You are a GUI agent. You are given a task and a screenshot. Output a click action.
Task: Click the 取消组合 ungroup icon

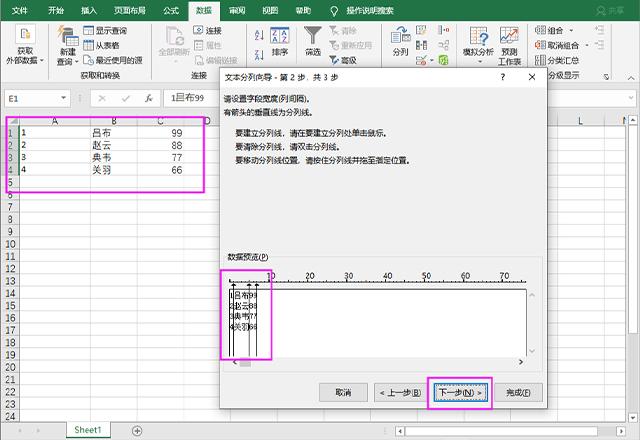click(540, 45)
